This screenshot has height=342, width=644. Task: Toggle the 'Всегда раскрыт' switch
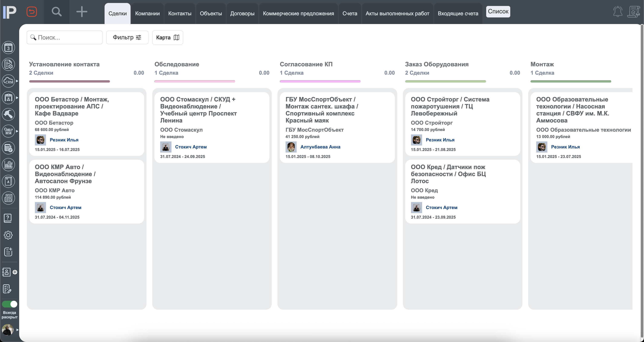click(x=10, y=304)
